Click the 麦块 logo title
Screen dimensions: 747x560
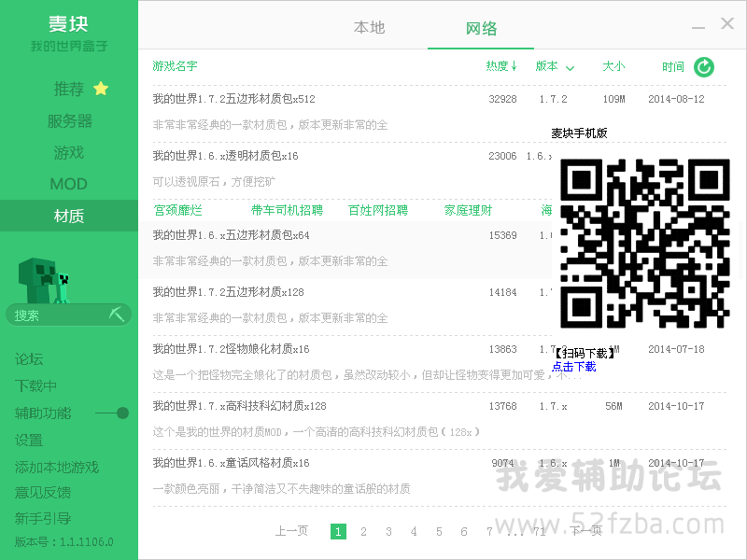coord(68,24)
